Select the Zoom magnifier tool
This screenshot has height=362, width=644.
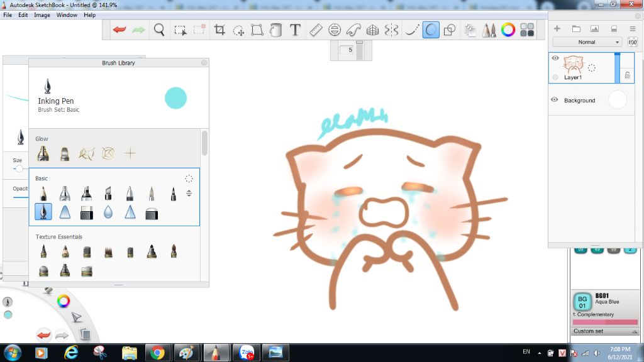159,30
